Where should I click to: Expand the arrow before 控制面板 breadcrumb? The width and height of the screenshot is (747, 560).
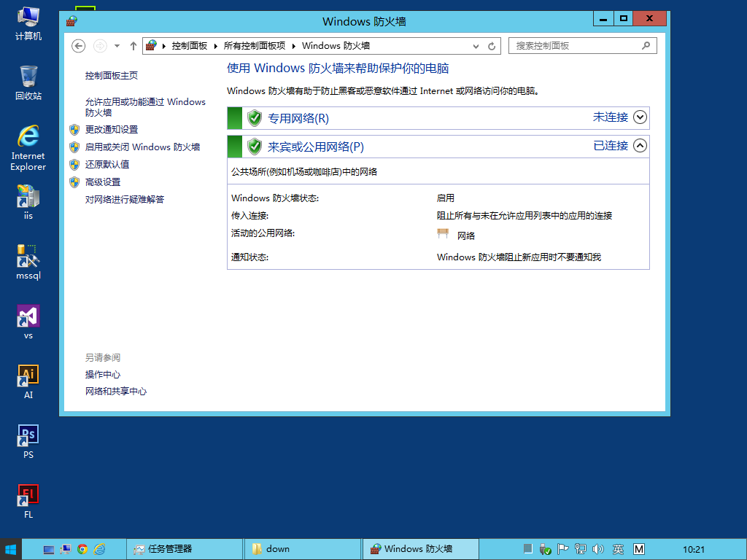click(164, 46)
